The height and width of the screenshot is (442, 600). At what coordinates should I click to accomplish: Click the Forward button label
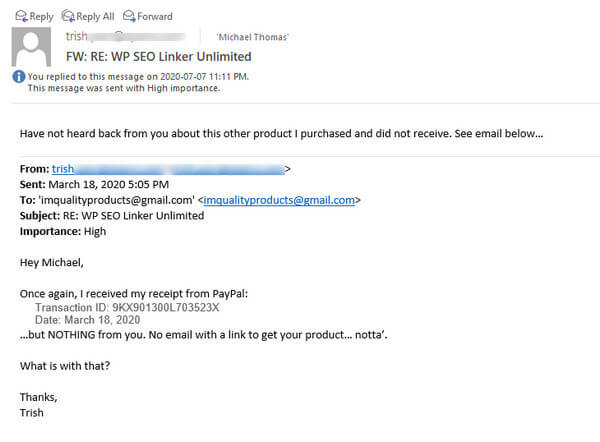coord(155,16)
